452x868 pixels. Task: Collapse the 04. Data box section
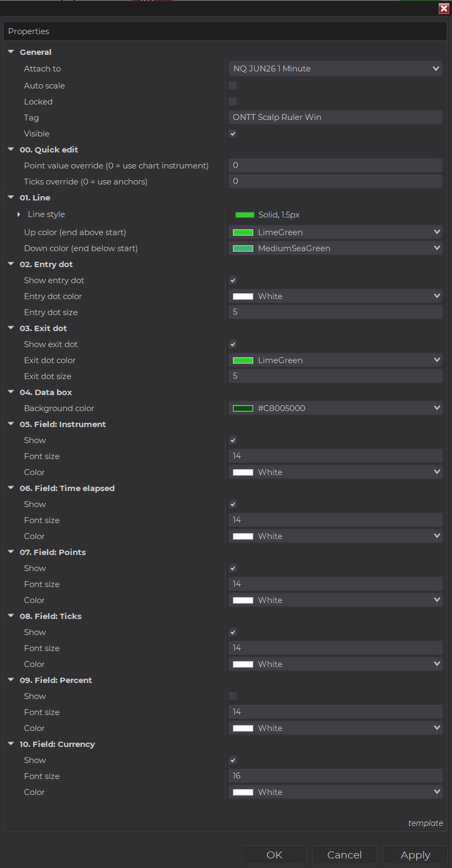click(x=11, y=392)
